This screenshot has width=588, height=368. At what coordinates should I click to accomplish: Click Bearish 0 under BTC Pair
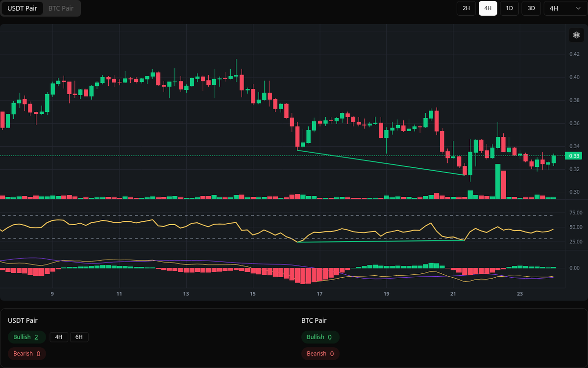point(320,353)
